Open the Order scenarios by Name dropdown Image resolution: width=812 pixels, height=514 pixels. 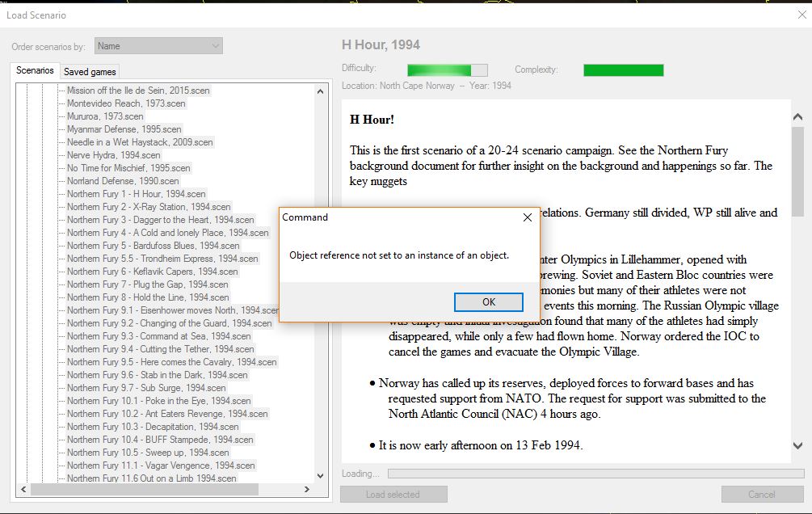[158, 46]
